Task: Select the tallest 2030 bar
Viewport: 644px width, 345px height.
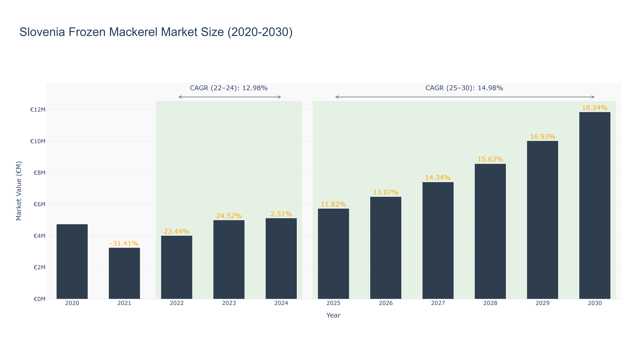Action: pyautogui.click(x=595, y=206)
